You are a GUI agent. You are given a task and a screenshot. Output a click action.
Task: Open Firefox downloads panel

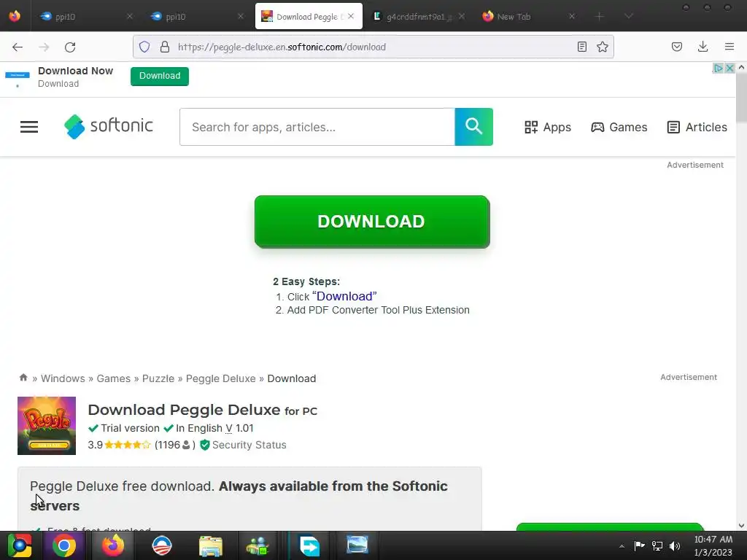[x=703, y=47]
